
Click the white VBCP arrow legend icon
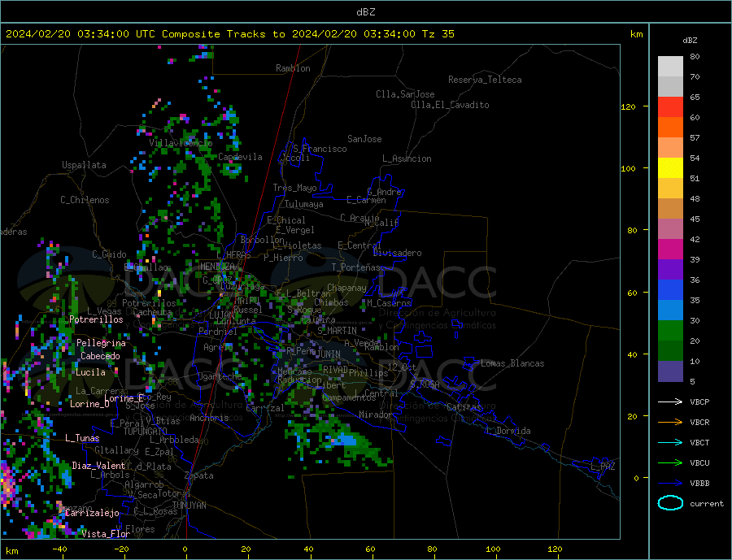pos(670,402)
